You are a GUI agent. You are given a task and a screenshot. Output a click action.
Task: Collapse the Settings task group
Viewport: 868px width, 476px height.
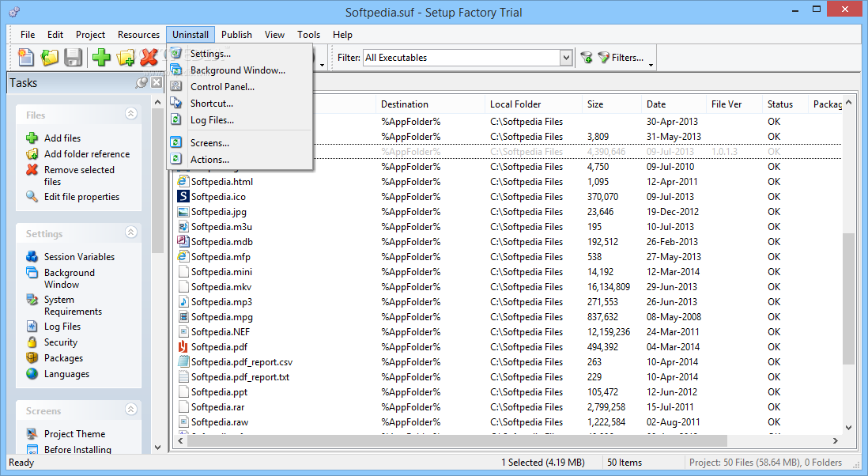pos(130,232)
